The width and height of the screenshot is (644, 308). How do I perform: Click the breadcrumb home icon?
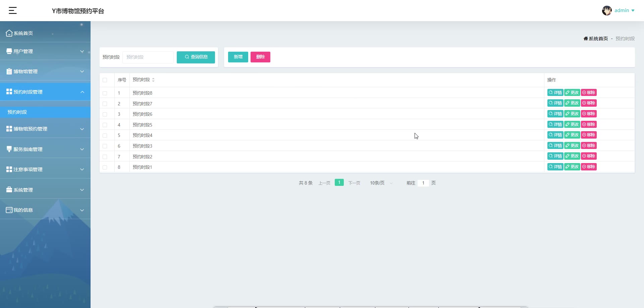tap(586, 39)
